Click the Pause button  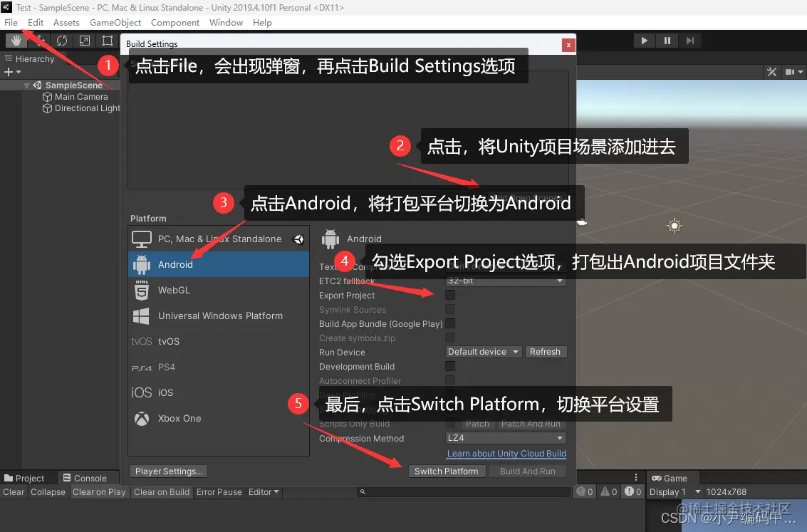click(x=667, y=41)
